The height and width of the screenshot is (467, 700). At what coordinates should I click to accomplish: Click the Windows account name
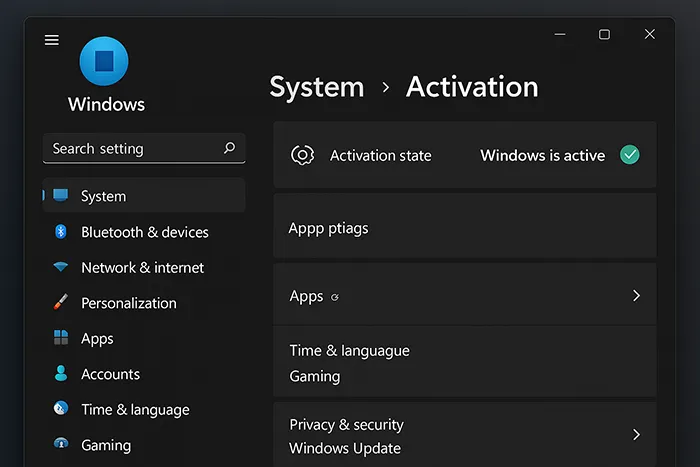tap(106, 104)
